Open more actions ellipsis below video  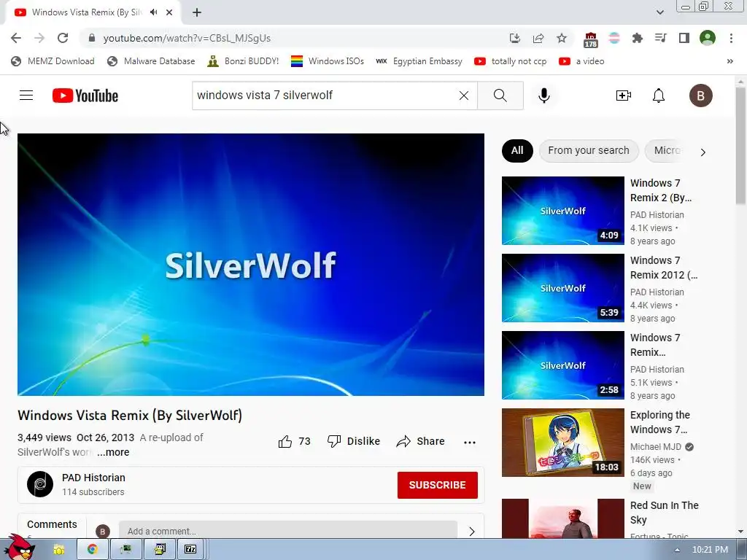point(470,442)
